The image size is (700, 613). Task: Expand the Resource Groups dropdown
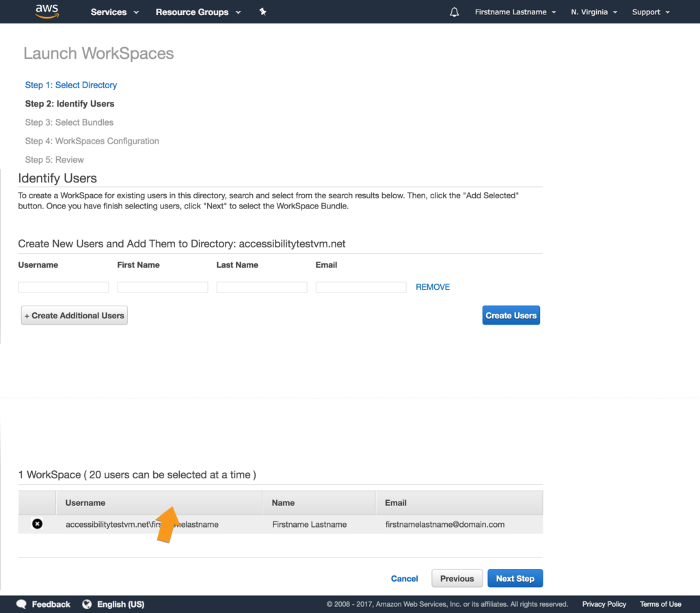(198, 12)
